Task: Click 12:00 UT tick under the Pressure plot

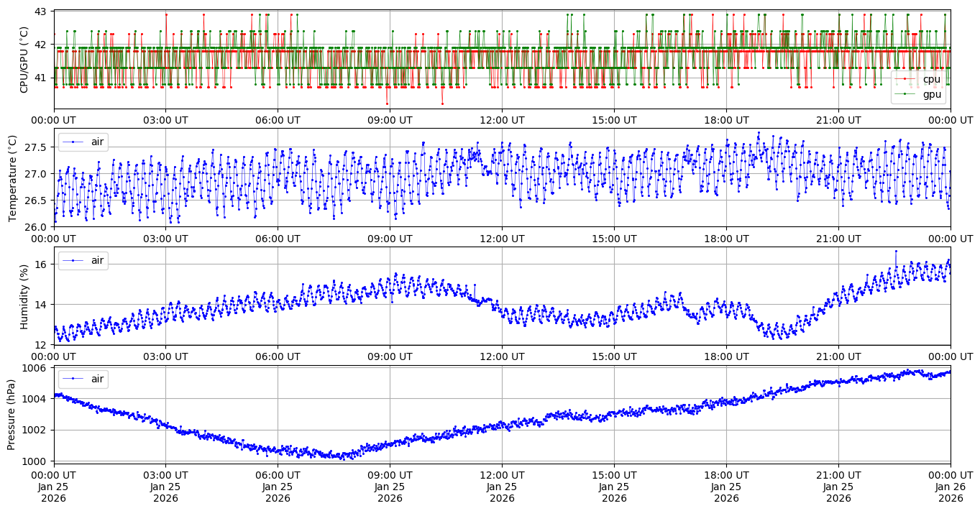Action: point(502,475)
